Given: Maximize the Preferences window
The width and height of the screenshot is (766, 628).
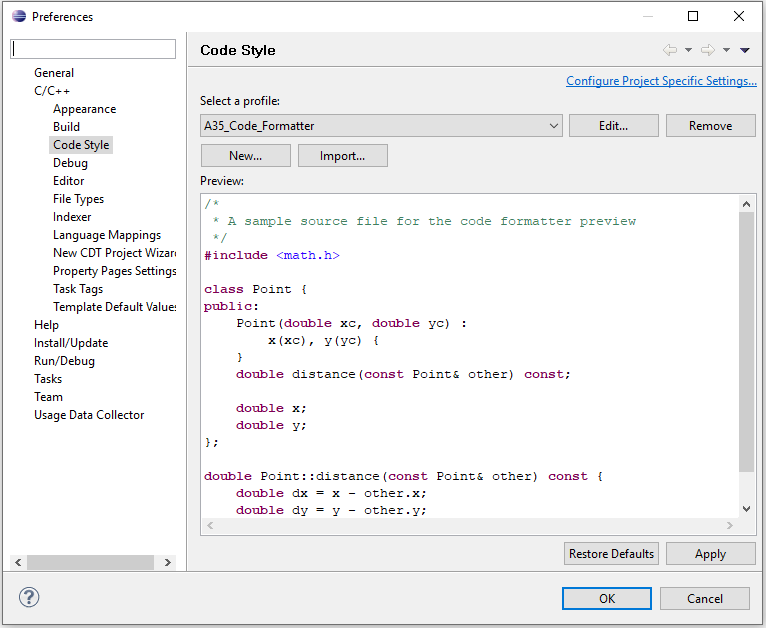Looking at the screenshot, I should point(693,16).
